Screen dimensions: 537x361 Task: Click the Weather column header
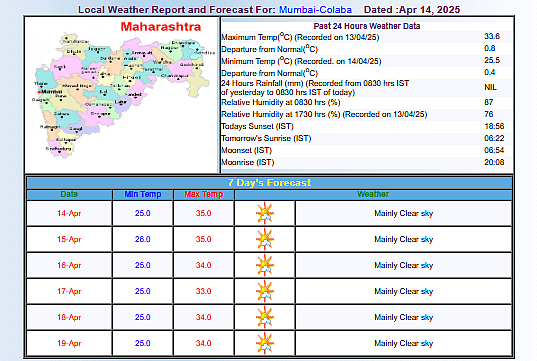373,194
